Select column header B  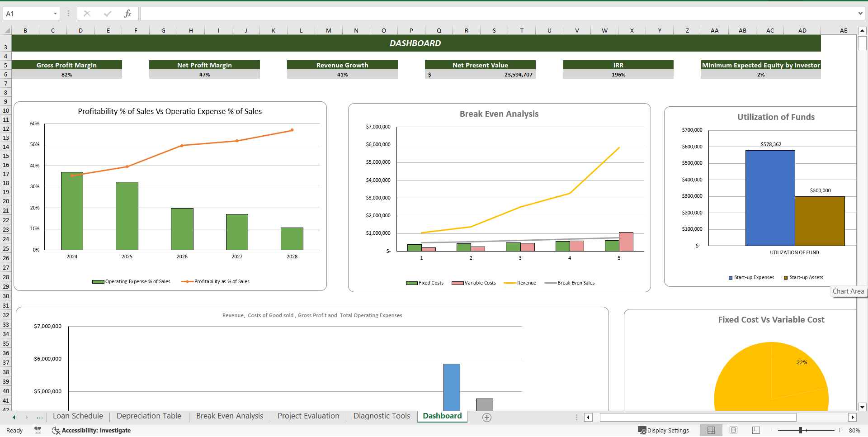point(25,30)
